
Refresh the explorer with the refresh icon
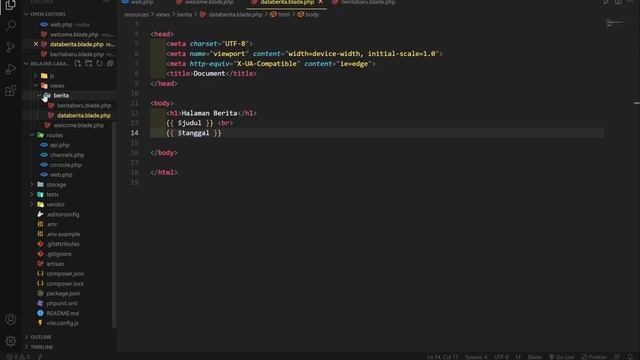click(99, 64)
